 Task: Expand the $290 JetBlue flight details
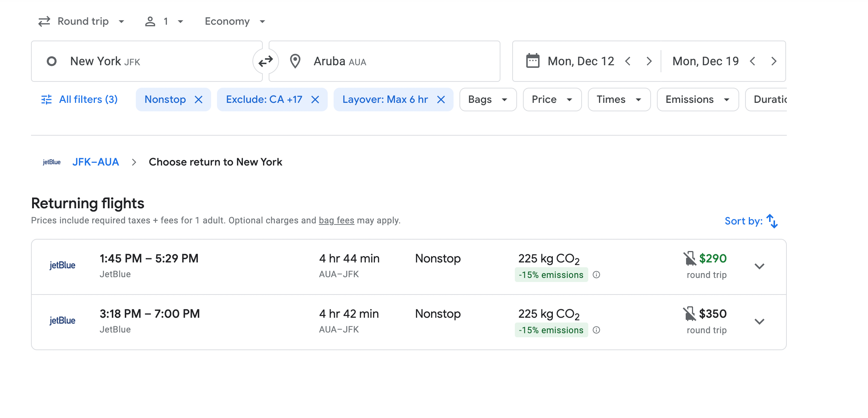coord(759,267)
